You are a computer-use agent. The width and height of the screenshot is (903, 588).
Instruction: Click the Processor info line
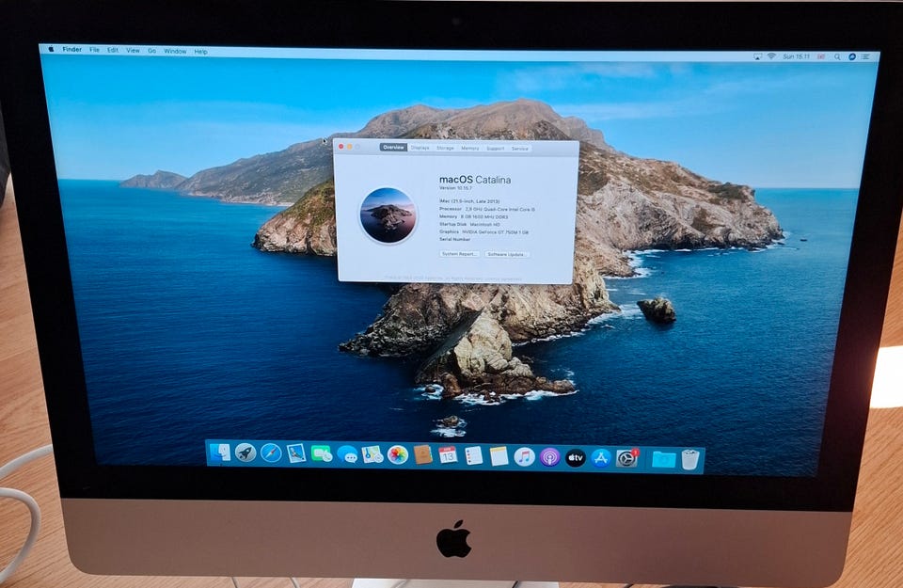pos(487,209)
